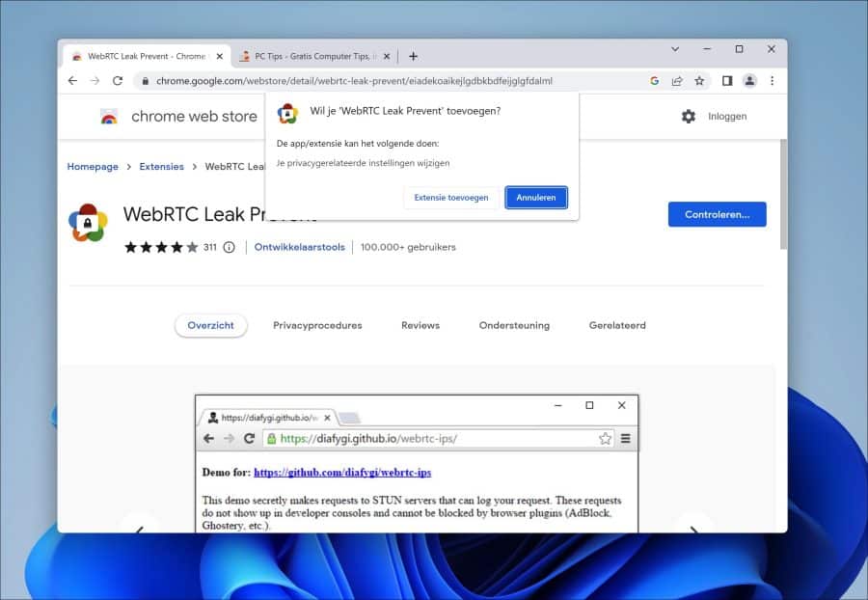Open Ontwikkelaarstools category link
Image resolution: width=868 pixels, height=600 pixels.
point(300,247)
